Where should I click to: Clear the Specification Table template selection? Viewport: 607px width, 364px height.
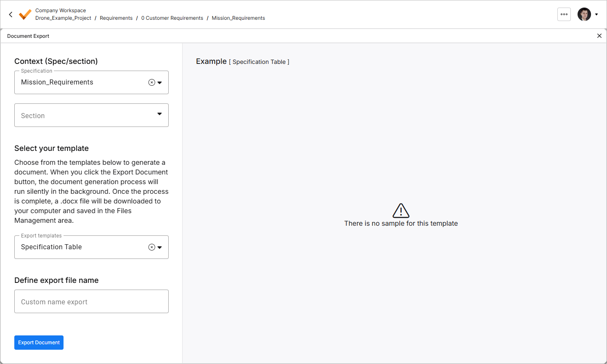click(152, 247)
